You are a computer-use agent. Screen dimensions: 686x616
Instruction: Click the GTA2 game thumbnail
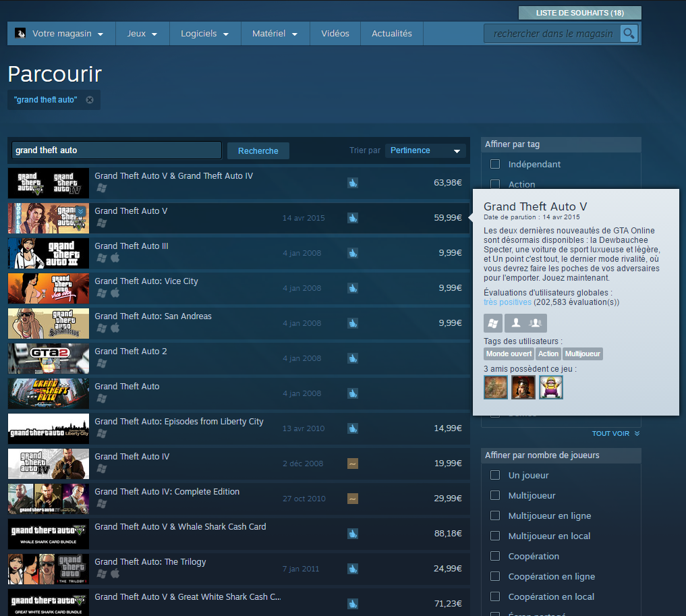(x=49, y=359)
